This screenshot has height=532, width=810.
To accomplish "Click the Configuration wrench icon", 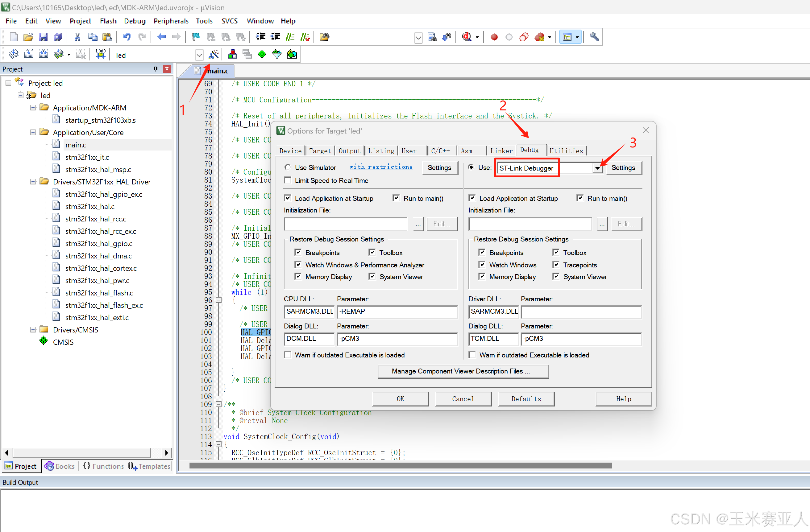I will tap(594, 37).
